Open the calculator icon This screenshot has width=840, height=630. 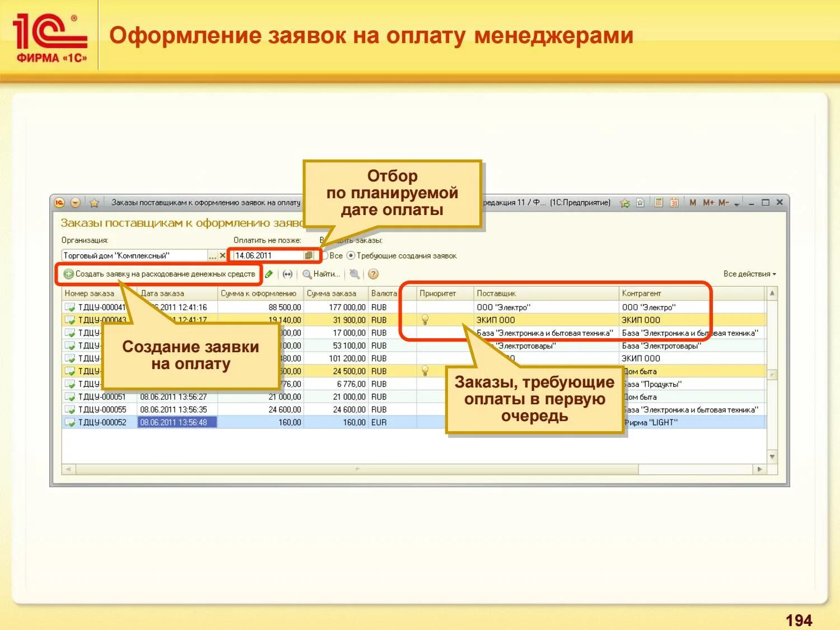click(x=659, y=203)
